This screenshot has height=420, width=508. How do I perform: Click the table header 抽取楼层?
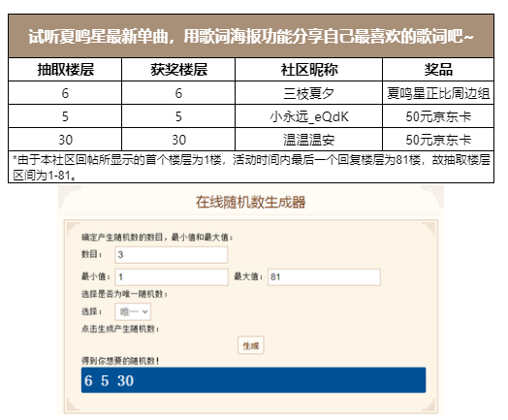click(x=65, y=70)
